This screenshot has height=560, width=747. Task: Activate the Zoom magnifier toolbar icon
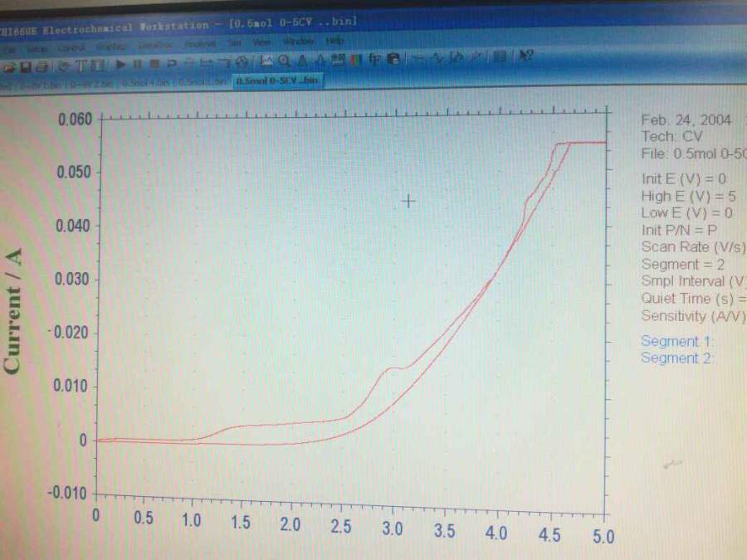pyautogui.click(x=285, y=61)
